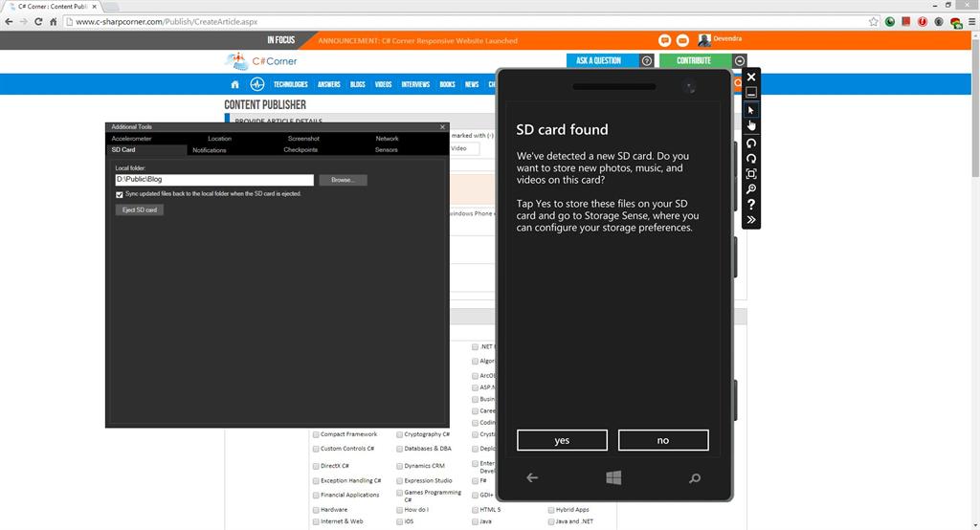Viewport: 980px width, 530px height.
Task: Open Blogs in the site nav
Action: click(358, 84)
